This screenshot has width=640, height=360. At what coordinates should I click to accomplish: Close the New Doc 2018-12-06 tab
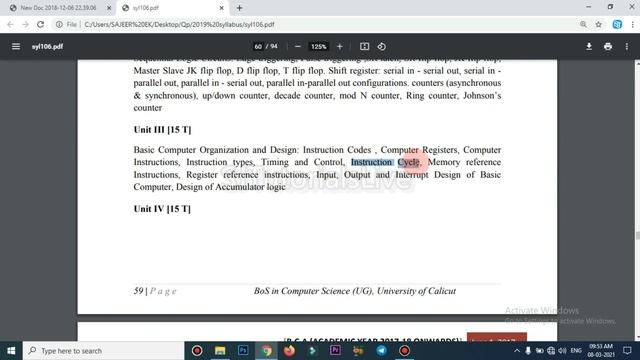coord(109,8)
